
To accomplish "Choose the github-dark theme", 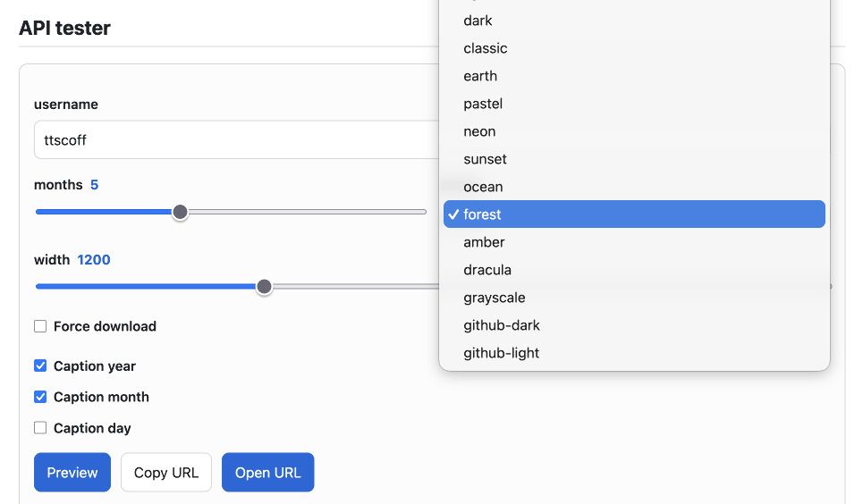I will point(634,325).
